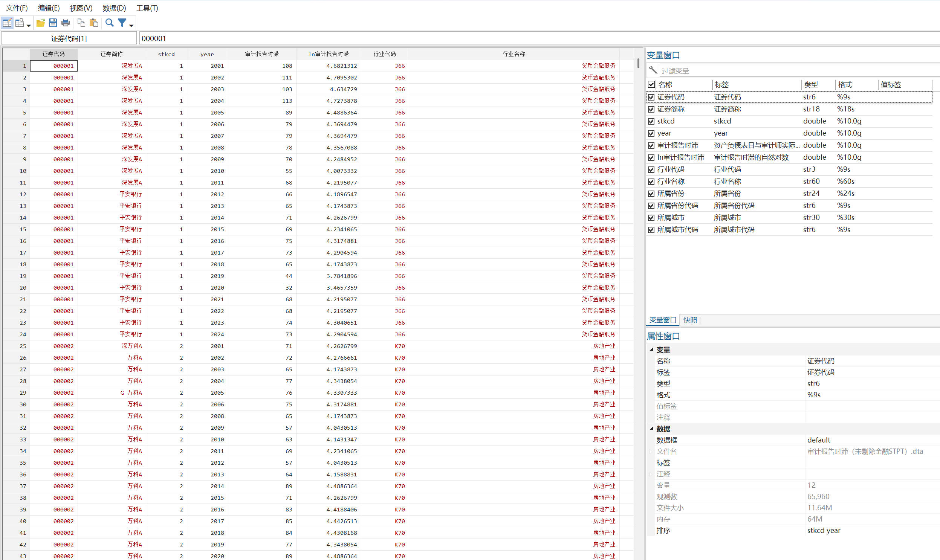Open the 数据(D) menu
Viewport: 940px width, 560px height.
[114, 8]
